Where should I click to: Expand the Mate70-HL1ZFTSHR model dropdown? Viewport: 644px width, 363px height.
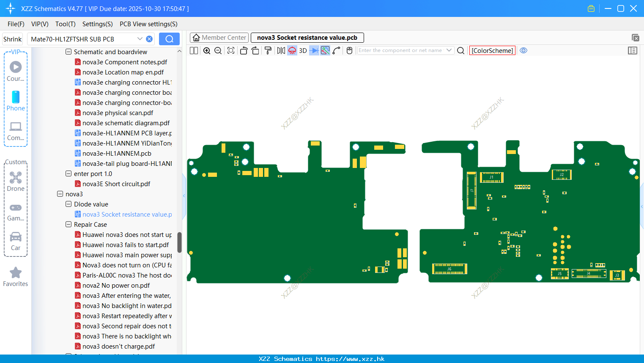pos(140,39)
